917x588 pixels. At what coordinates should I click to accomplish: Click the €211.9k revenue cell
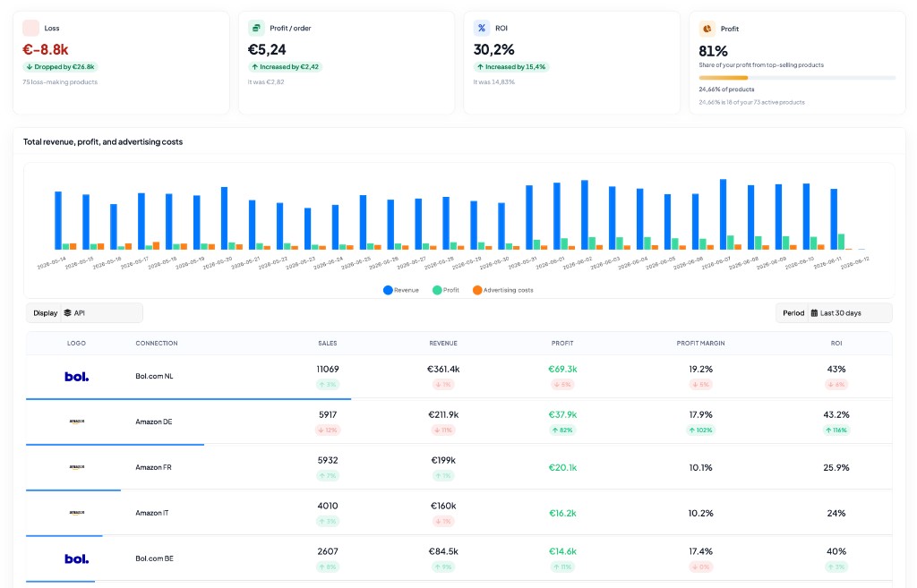(443, 414)
